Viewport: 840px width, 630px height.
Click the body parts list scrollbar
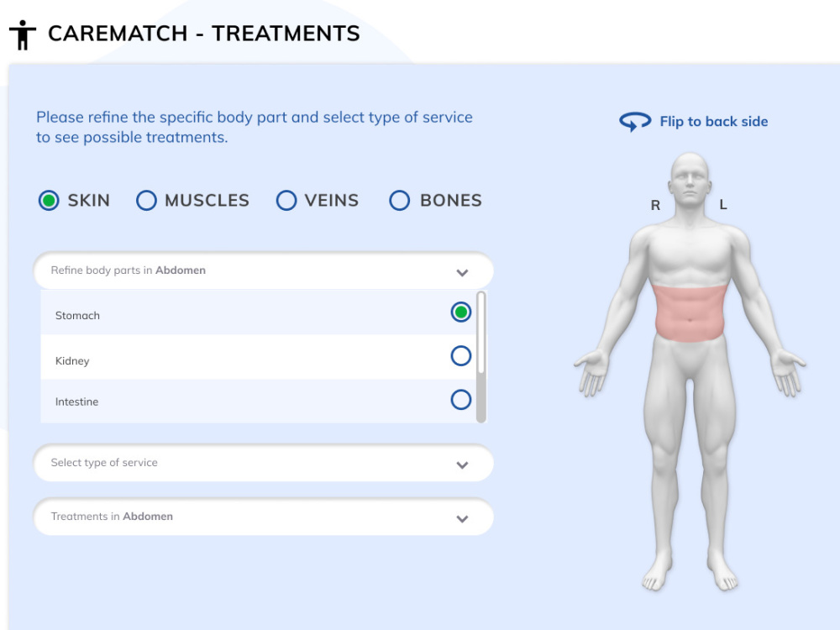(480, 357)
